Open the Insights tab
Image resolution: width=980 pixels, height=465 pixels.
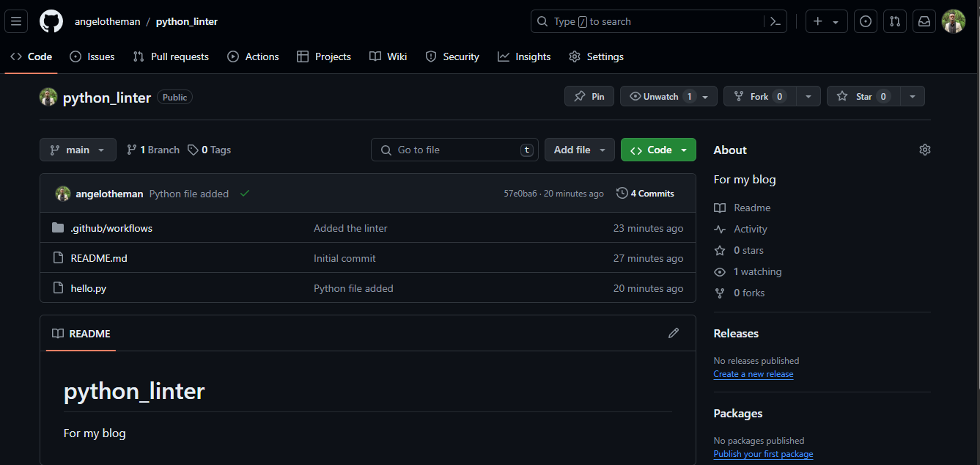point(524,56)
